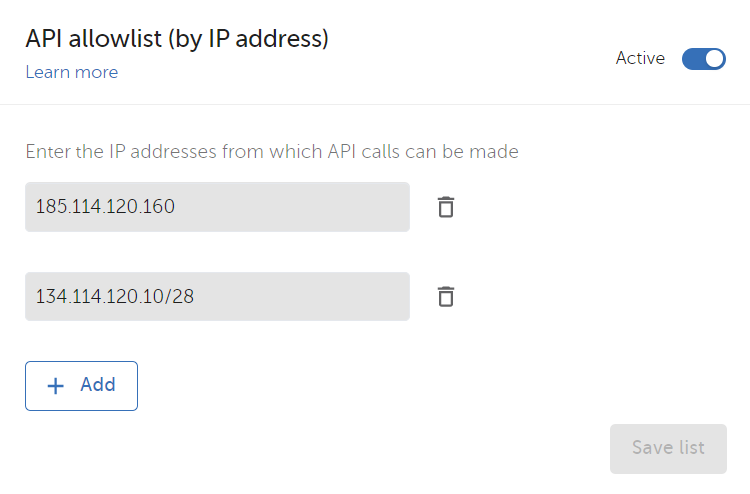The image size is (750, 494).
Task: Disable the Active allowlist toggle
Action: [703, 59]
